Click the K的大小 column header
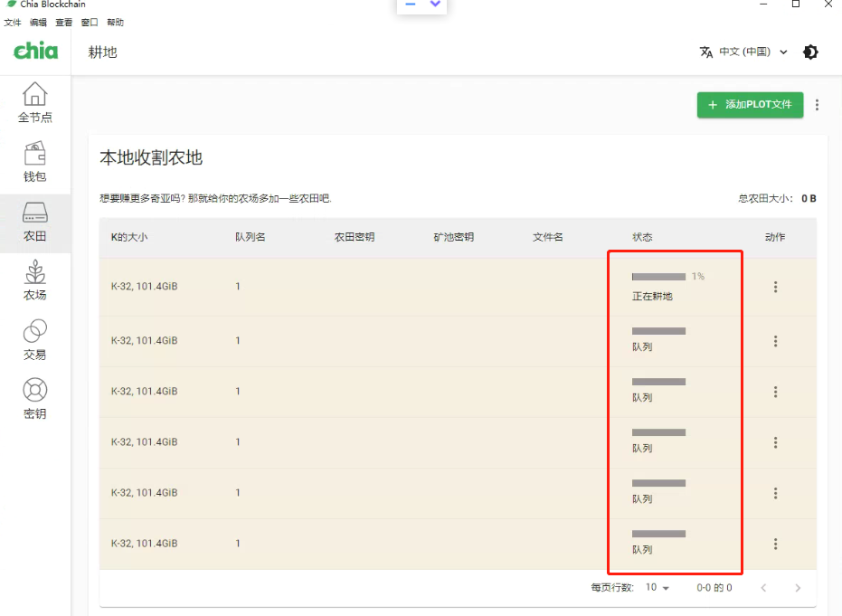 (128, 237)
